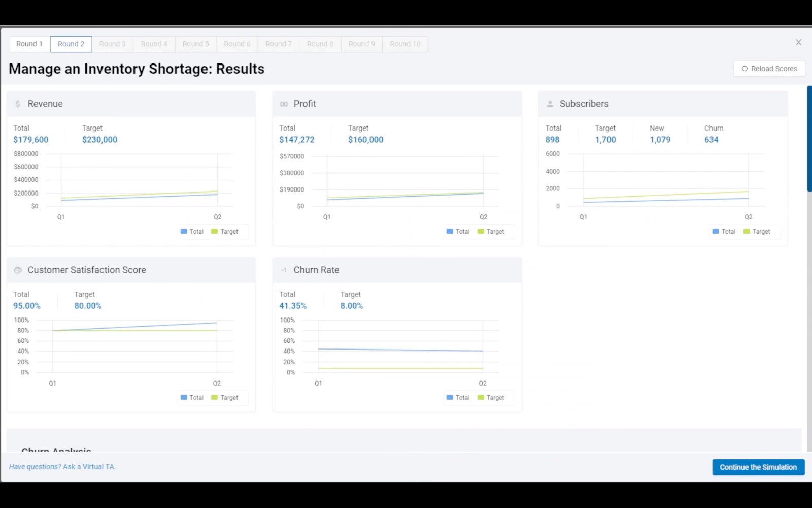Click the Revenue total value $179,600
This screenshot has width=812, height=508.
[31, 140]
